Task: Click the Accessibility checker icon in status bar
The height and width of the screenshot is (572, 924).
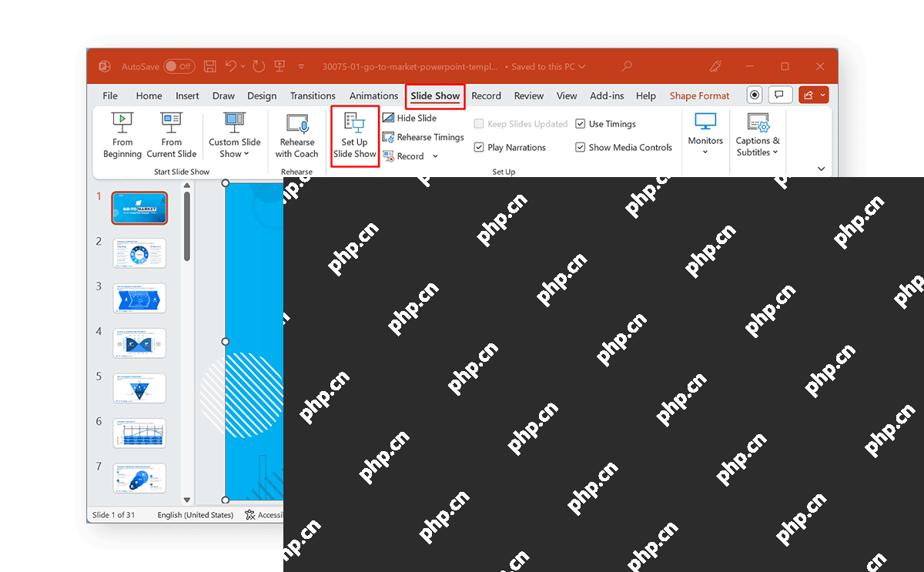Action: coord(249,515)
